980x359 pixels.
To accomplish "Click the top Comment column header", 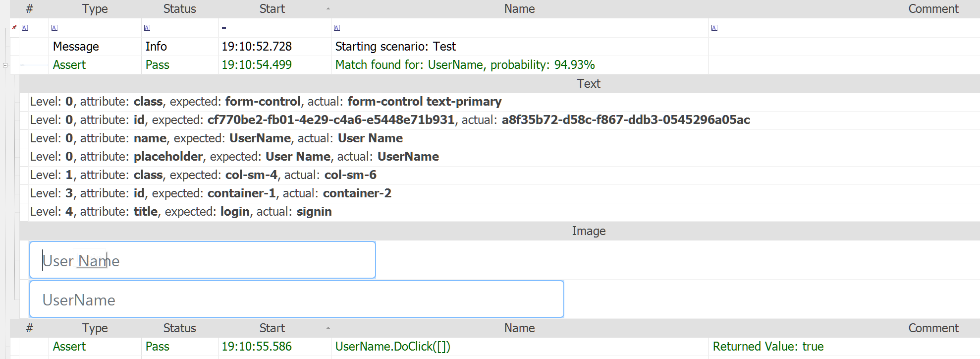I will point(933,9).
